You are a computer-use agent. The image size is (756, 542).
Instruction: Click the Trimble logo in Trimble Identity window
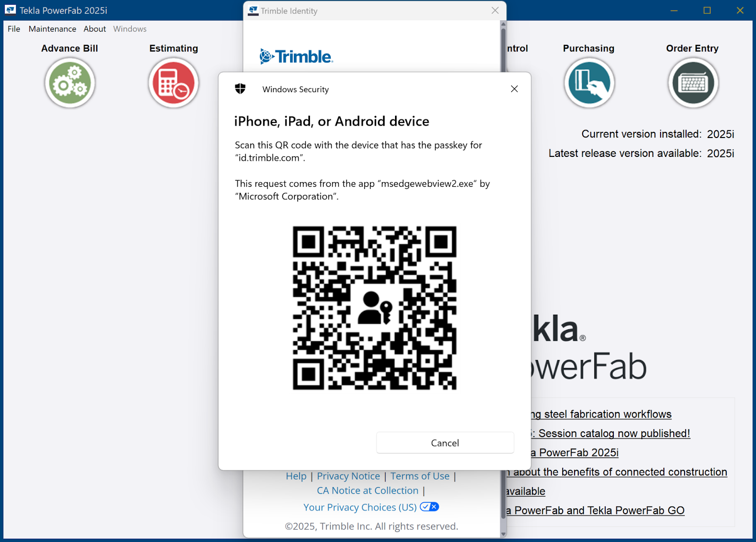tap(296, 56)
